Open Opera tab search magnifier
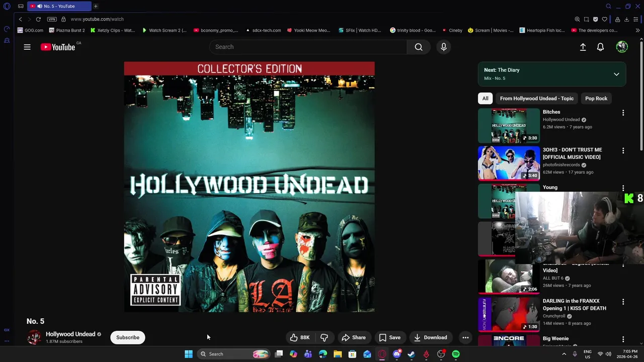The image size is (644, 362). (608, 6)
